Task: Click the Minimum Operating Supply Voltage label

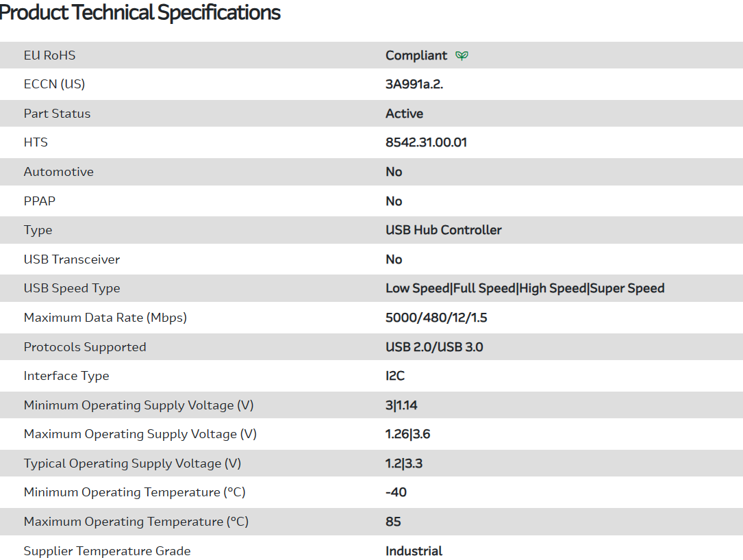Action: coord(138,405)
